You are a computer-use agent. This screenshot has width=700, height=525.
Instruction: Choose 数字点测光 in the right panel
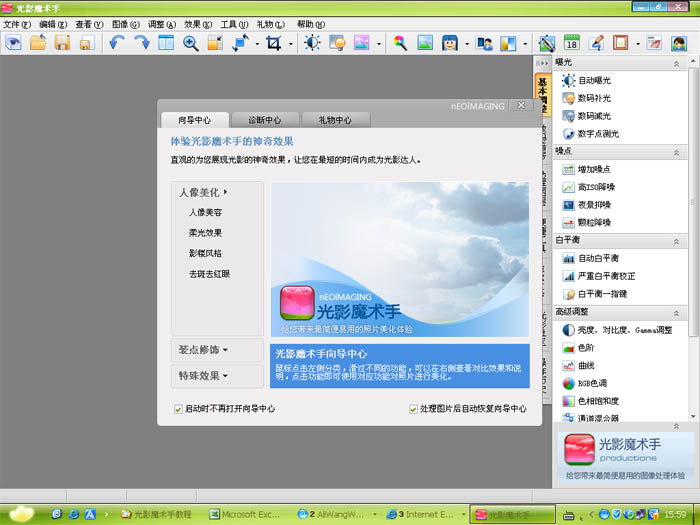(590, 133)
